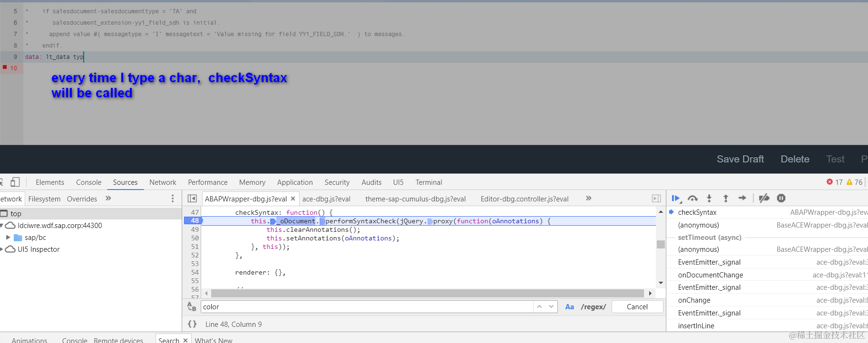Show more navigator tabs chevron
This screenshot has height=343, width=868.
pos(108,199)
